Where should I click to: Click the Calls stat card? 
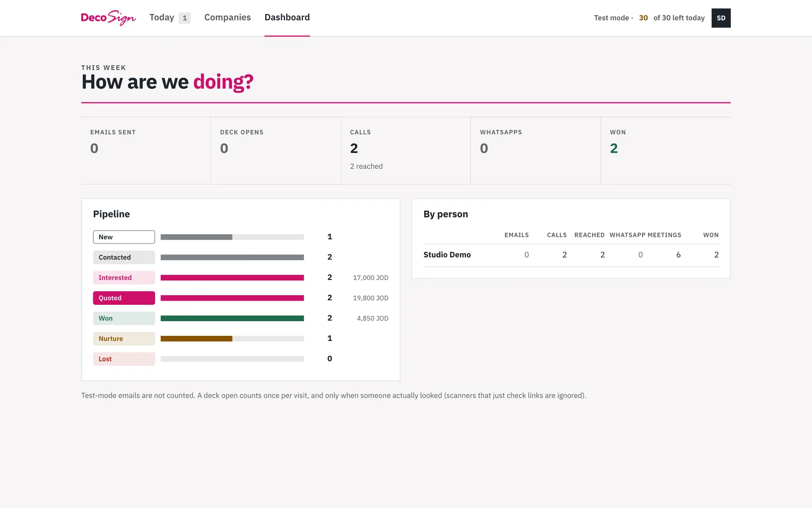[x=405, y=151]
